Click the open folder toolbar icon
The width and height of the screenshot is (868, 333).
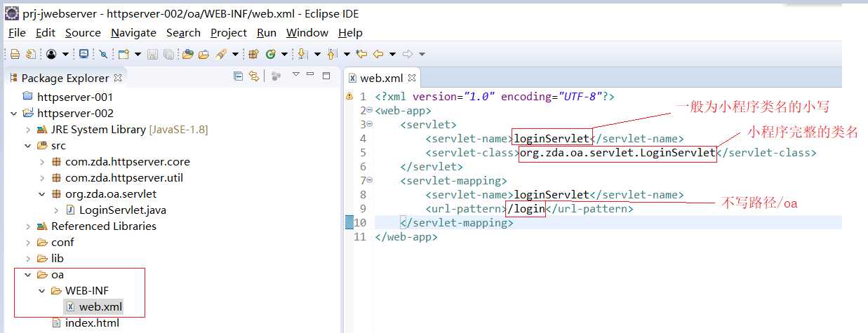click(203, 54)
